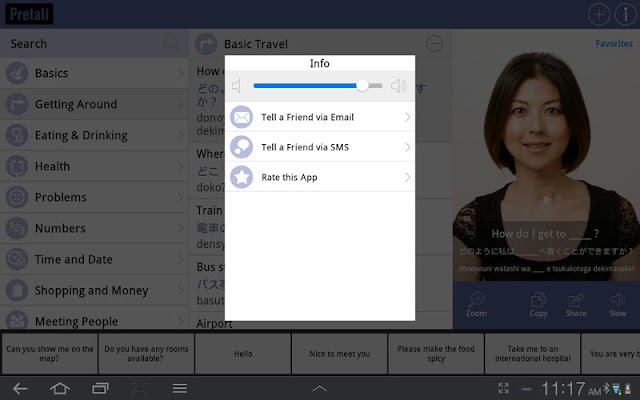Tap the screenshot capture icon in navigation bar
This screenshot has width=640, height=400.
click(139, 388)
